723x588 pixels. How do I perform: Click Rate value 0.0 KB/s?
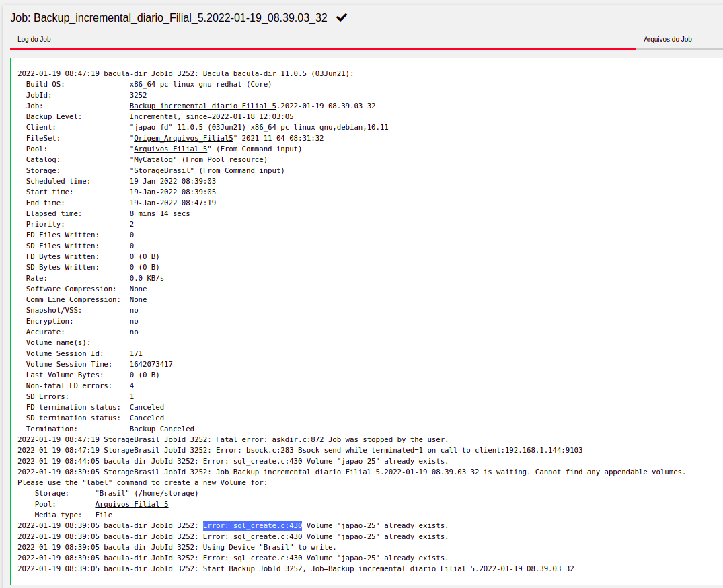pyautogui.click(x=147, y=278)
